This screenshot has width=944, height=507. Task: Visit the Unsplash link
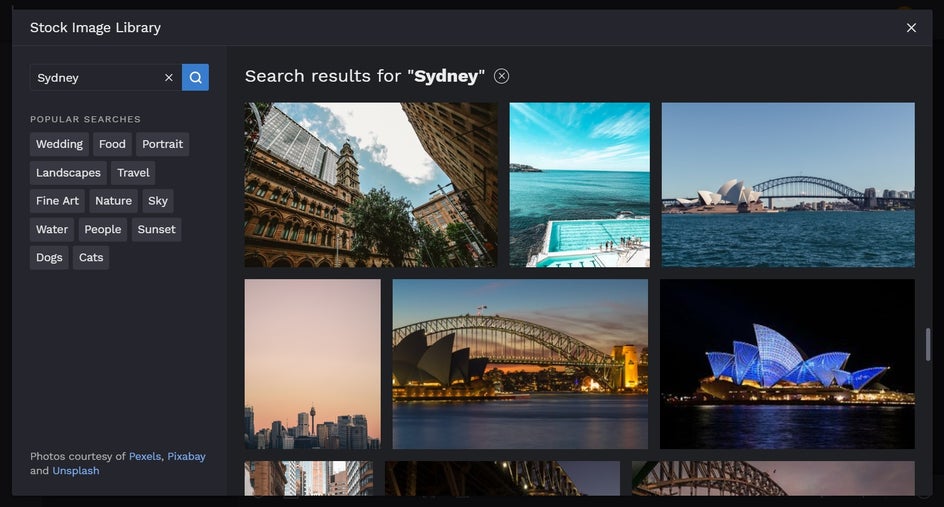(76, 471)
